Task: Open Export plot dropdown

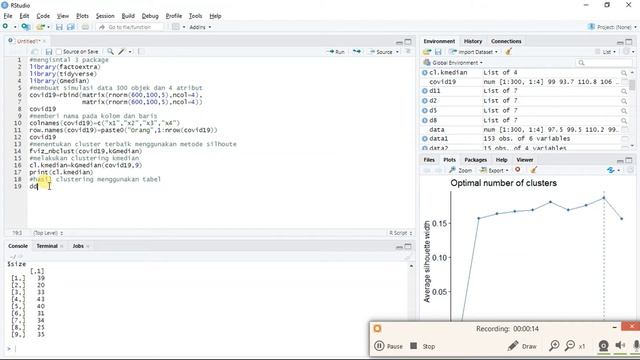Action: tap(494, 170)
